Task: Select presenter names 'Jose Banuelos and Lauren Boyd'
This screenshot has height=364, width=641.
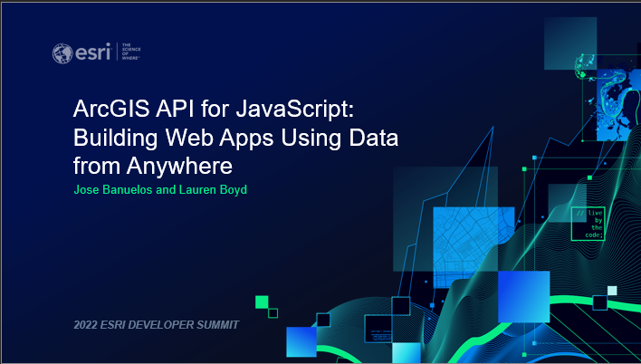Action: pyautogui.click(x=160, y=190)
